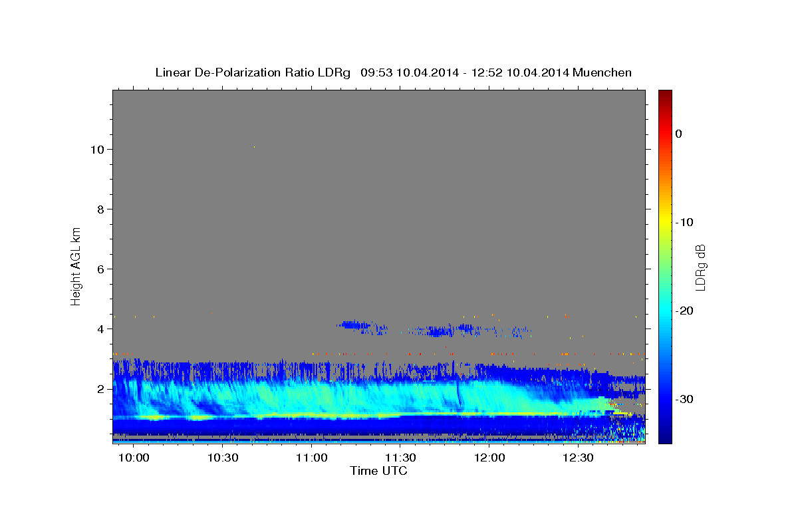Click the 'LDRg dB' colorbar label
Viewport: 798px width, 532px height.
(700, 267)
